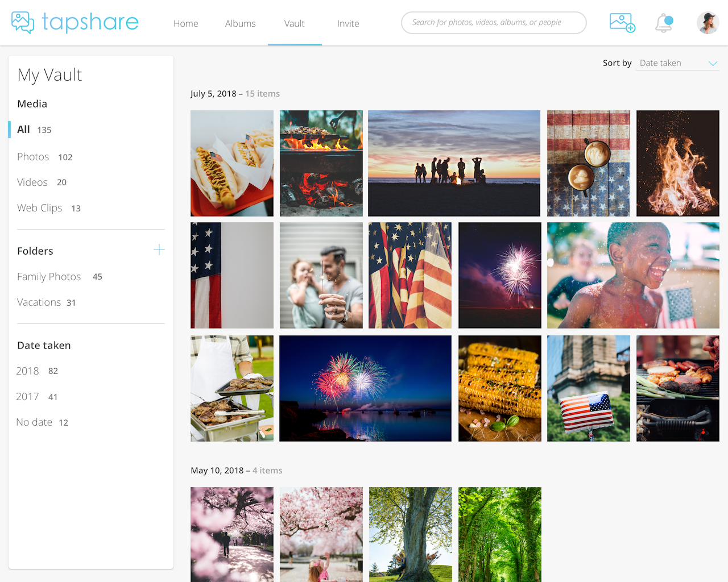
Task: Expand the Sort by dropdown arrow
Action: 713,63
